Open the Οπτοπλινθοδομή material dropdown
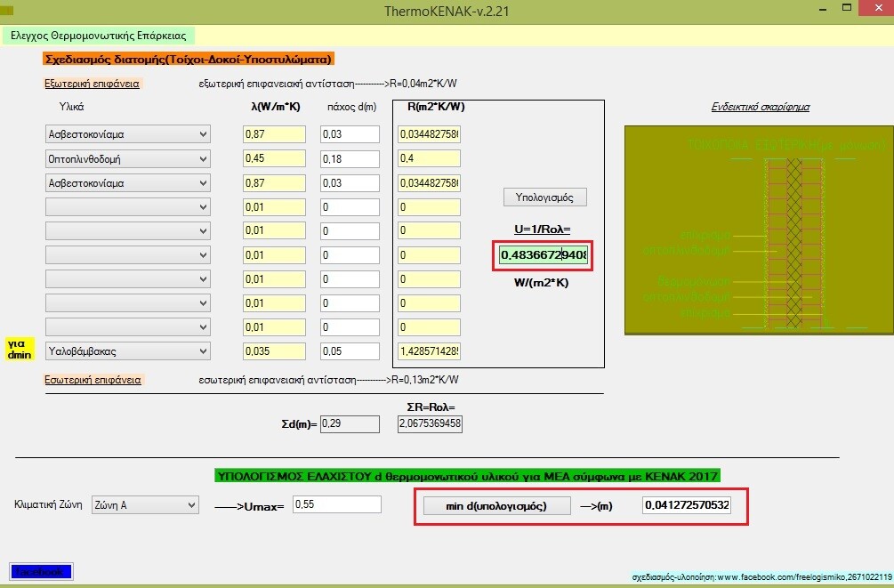This screenshot has height=588, width=894. click(127, 158)
